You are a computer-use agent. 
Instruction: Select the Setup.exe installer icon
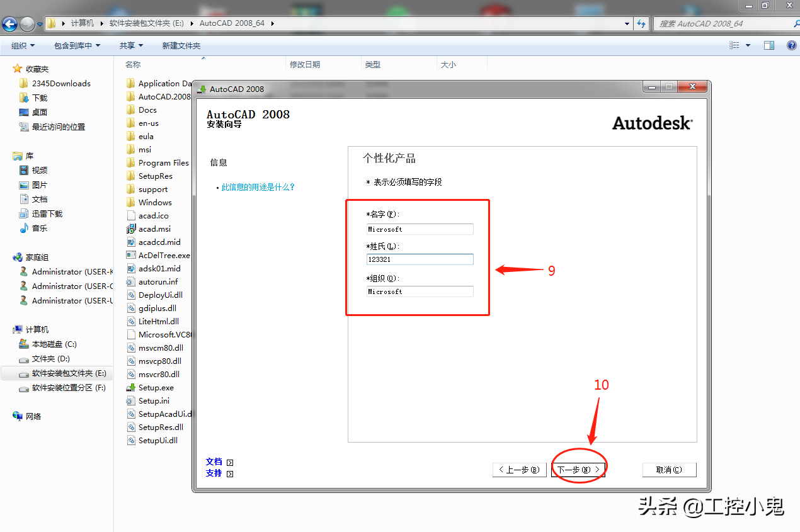coord(131,387)
